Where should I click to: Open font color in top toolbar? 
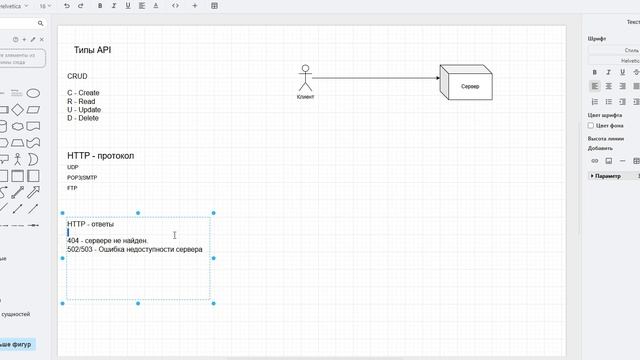pos(156,6)
